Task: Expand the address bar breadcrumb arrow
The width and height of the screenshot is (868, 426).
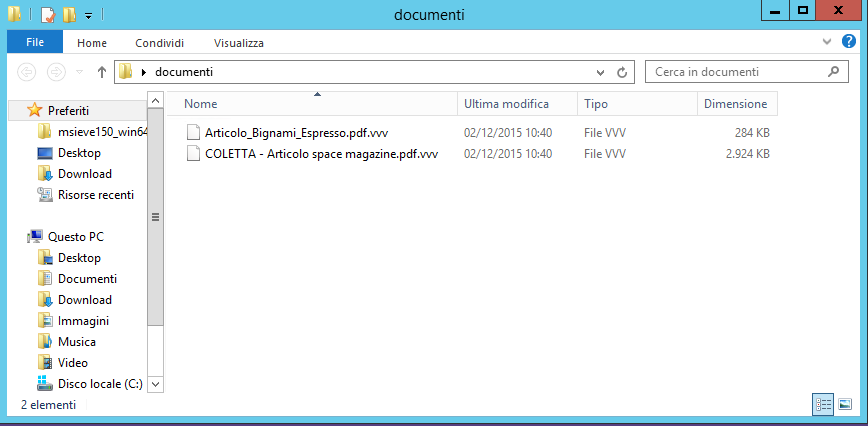Action: [144, 72]
